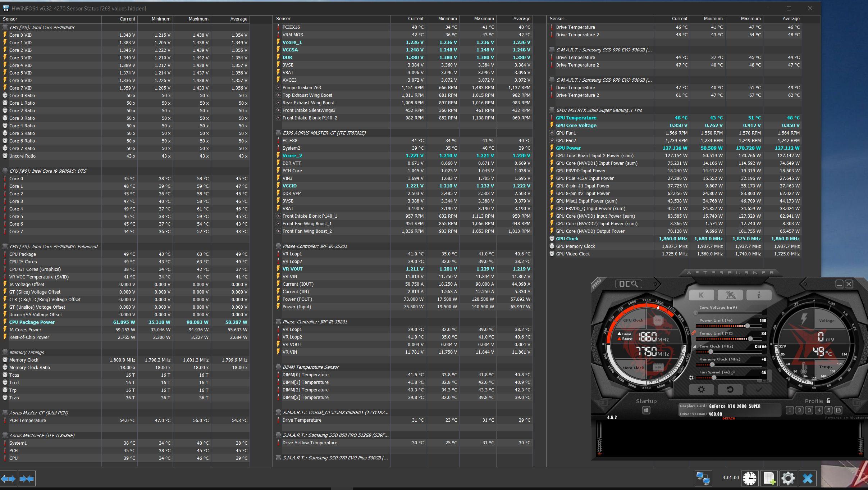Screen dimensions: 868x490
Task: Click the Power Limit slider handle
Action: tap(747, 326)
